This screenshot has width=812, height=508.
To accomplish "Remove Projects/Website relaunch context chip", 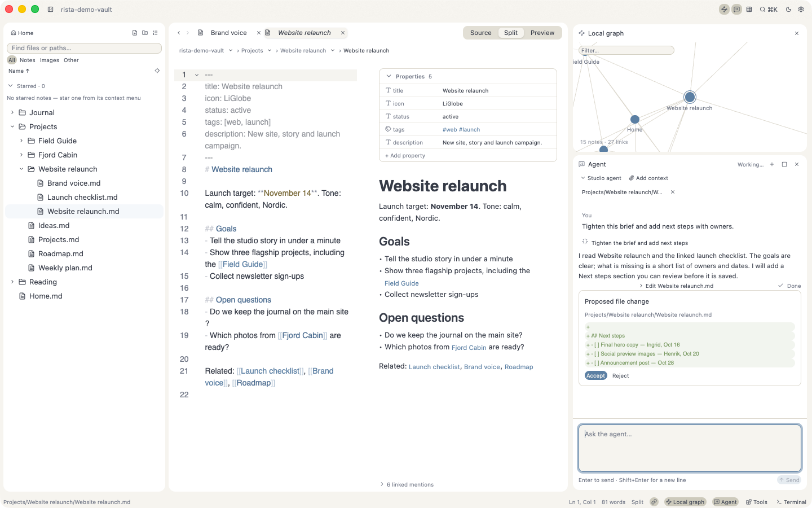I will coord(673,192).
